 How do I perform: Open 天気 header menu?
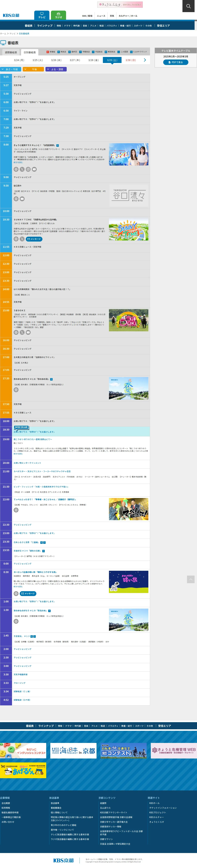coord(112,16)
